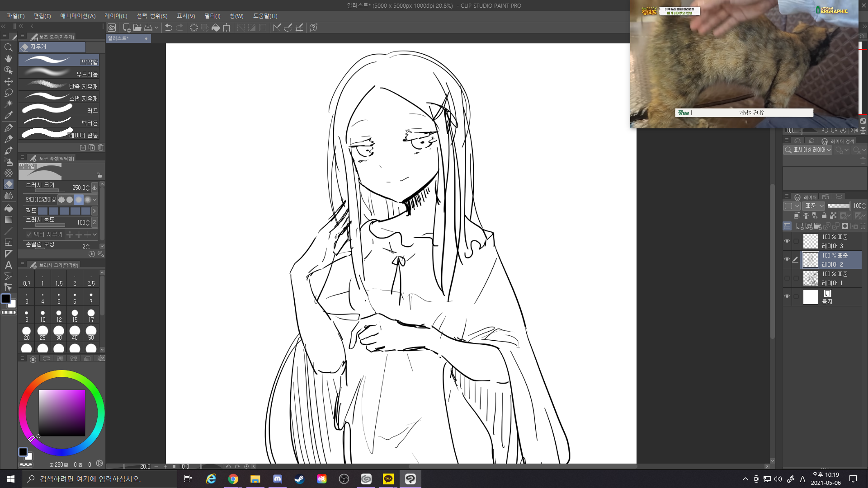This screenshot has height=488, width=868.
Task: Select the Text tool
Action: coord(8,265)
